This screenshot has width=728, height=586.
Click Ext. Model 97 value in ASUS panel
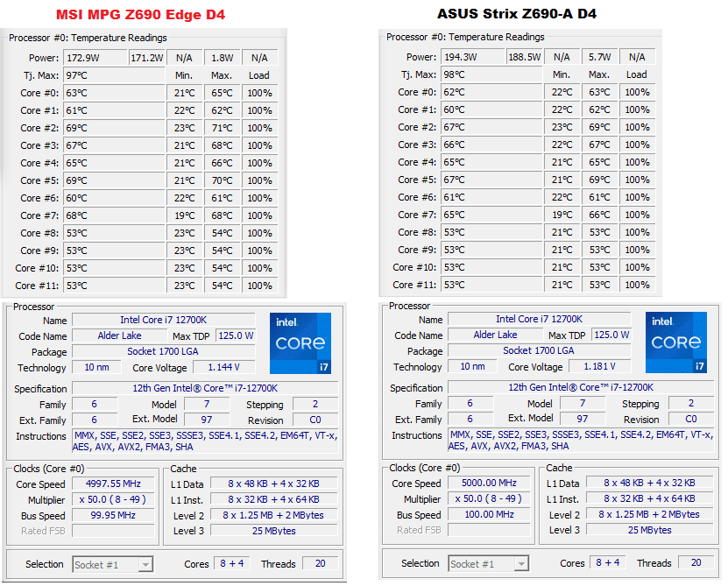[x=583, y=419]
